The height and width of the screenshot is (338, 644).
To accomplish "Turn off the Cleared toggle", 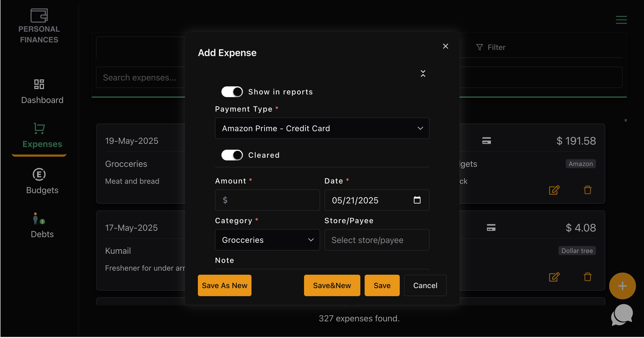I will point(232,155).
